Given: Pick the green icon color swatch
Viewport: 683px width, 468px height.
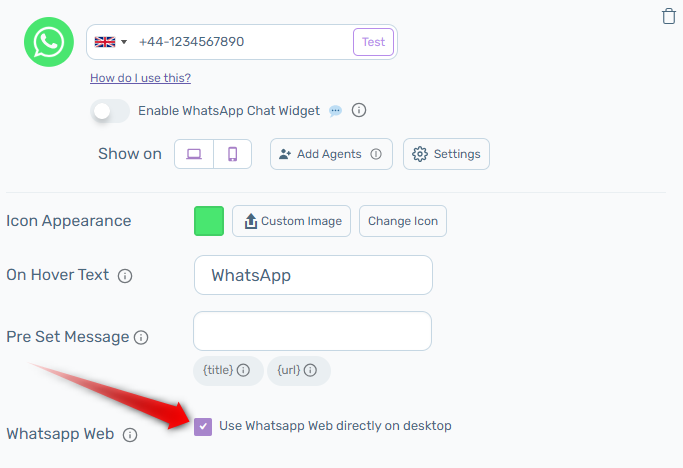Looking at the screenshot, I should click(209, 221).
